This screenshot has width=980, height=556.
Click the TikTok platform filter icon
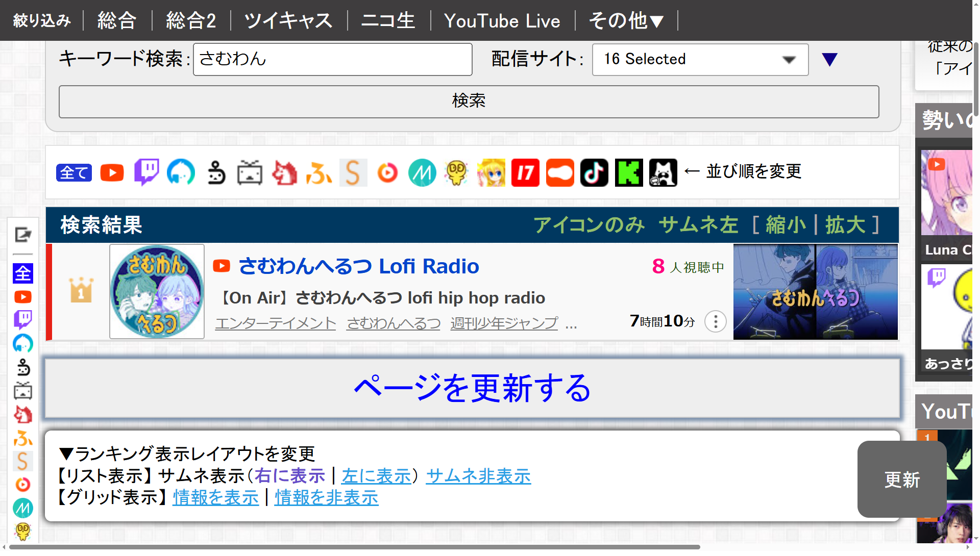pyautogui.click(x=594, y=173)
